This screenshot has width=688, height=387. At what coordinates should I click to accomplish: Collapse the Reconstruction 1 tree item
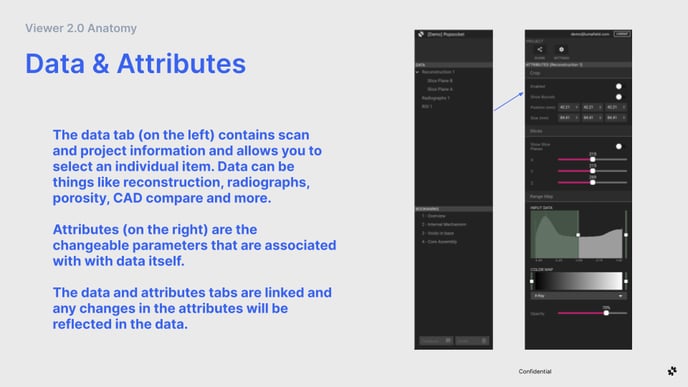[x=418, y=72]
